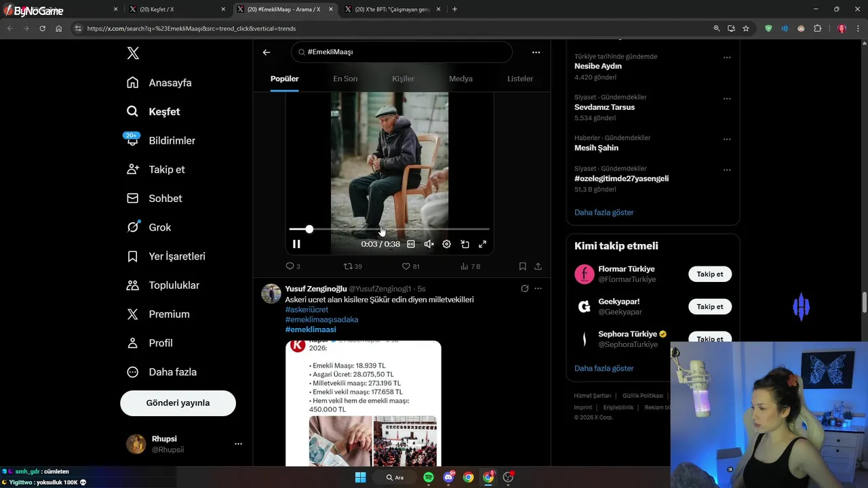Viewport: 868px width, 488px height.
Task: Open more options on Yusuf's post
Action: [x=538, y=289]
